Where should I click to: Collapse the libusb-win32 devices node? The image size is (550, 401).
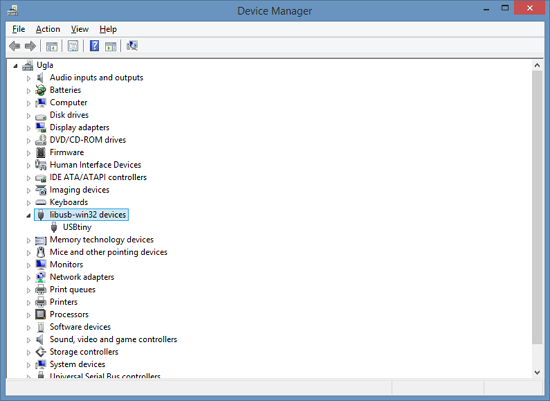click(29, 216)
